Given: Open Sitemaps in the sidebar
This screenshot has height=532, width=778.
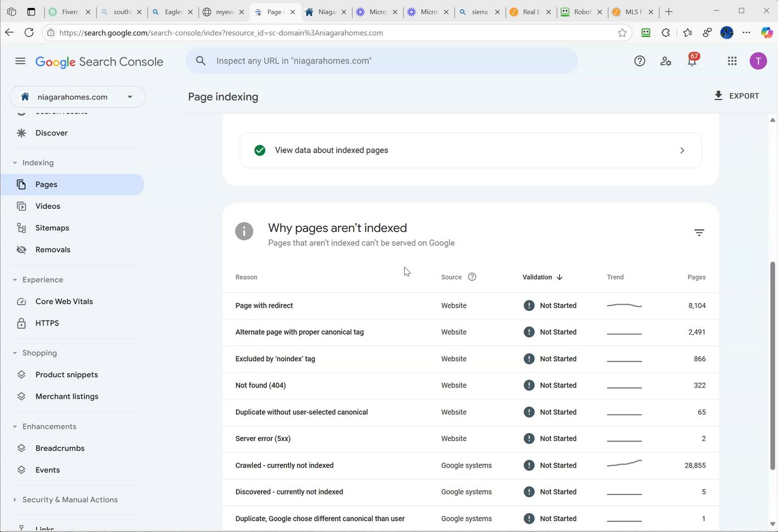Looking at the screenshot, I should click(52, 228).
